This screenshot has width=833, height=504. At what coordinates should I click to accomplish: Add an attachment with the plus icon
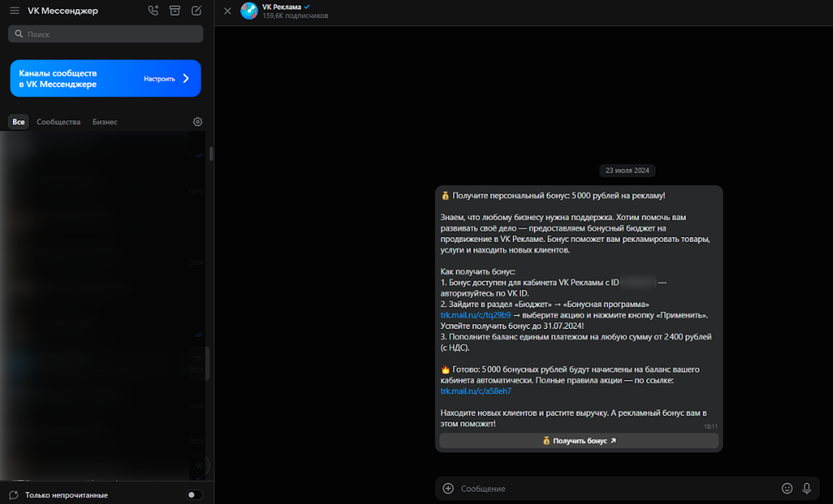point(448,489)
